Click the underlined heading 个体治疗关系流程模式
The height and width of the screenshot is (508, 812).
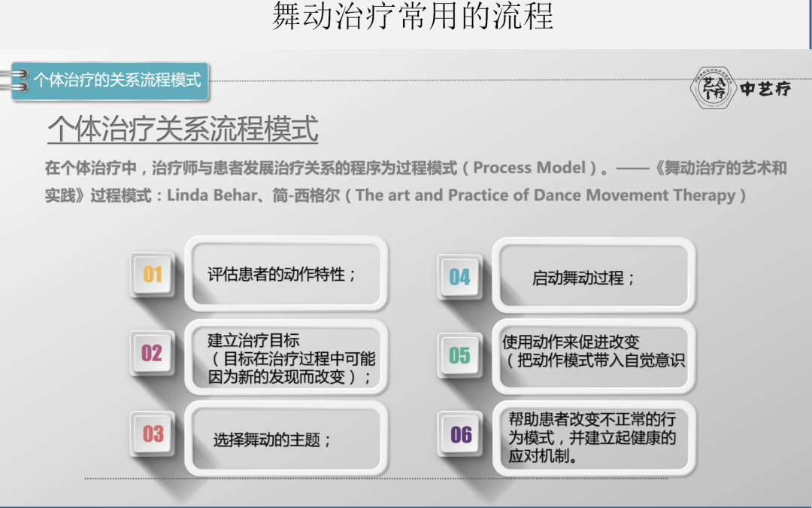pos(183,129)
